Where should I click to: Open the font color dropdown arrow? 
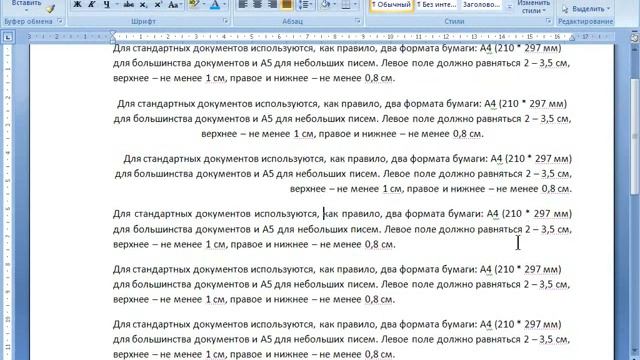click(224, 5)
